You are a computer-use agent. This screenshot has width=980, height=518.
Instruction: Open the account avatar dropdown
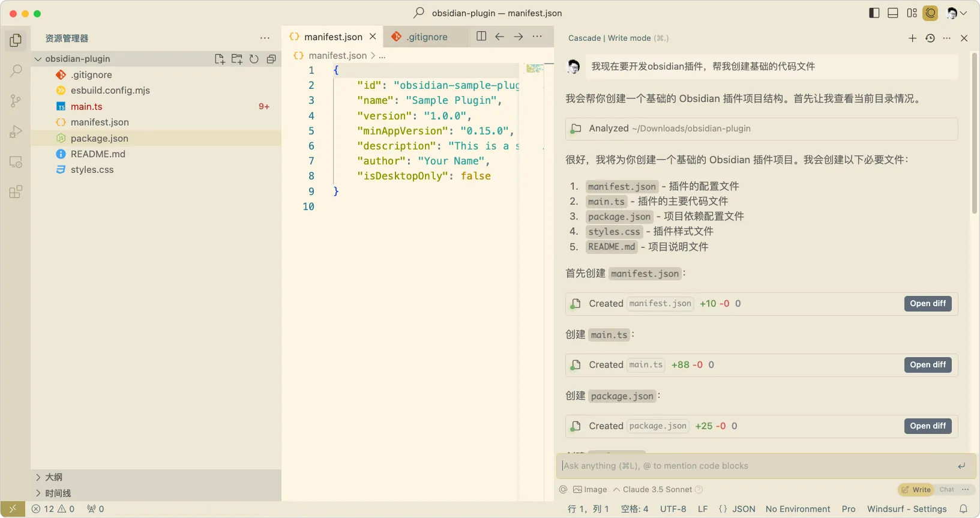957,13
